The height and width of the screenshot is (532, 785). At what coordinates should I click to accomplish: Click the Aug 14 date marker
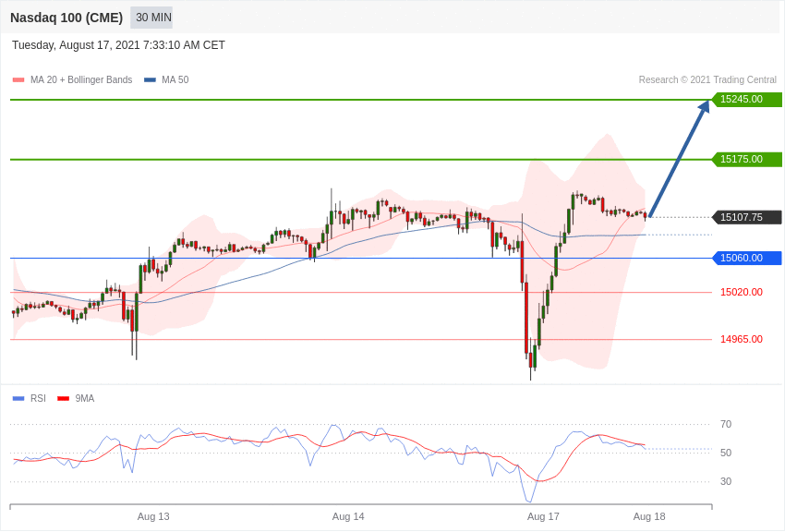click(348, 516)
